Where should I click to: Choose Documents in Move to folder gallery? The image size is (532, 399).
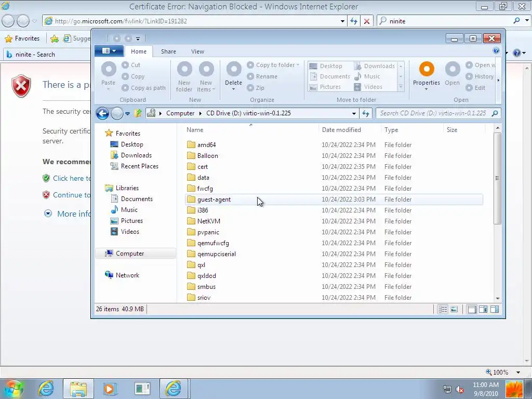[330, 76]
